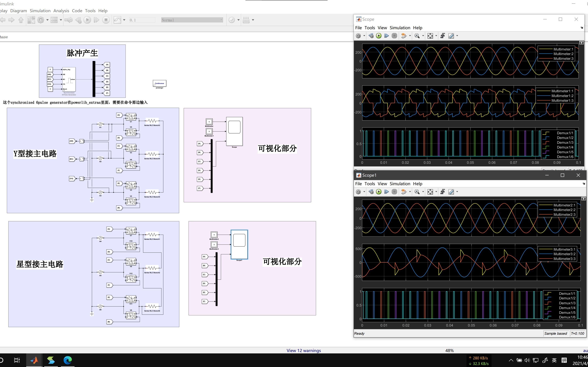Toggle Multimeter:1 trace in Scope legend
This screenshot has width=588, height=367.
(563, 49)
